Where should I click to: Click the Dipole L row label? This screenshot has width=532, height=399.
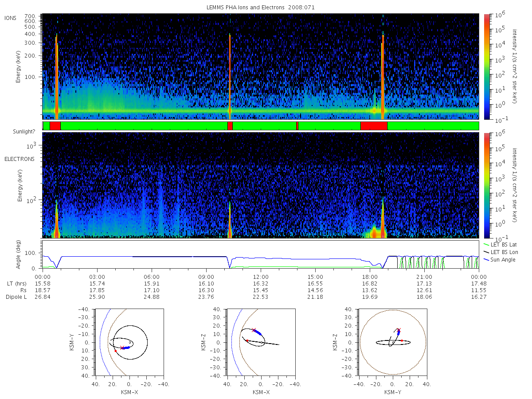pos(16,297)
